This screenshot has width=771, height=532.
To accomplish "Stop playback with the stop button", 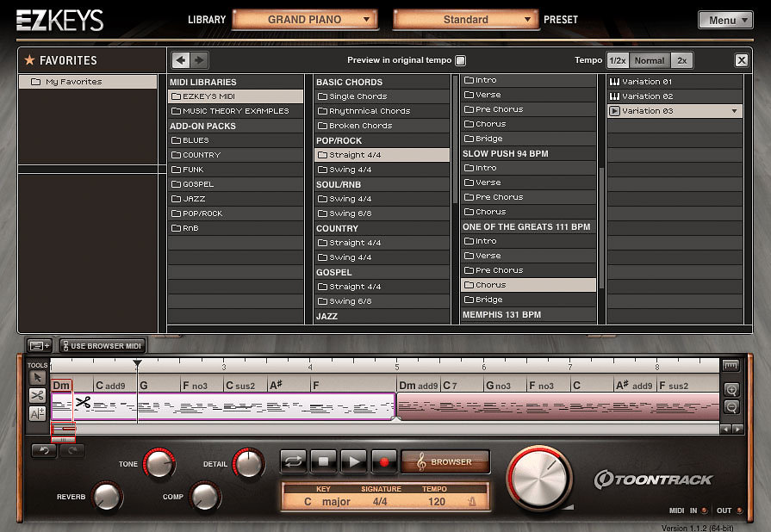I will 323,461.
